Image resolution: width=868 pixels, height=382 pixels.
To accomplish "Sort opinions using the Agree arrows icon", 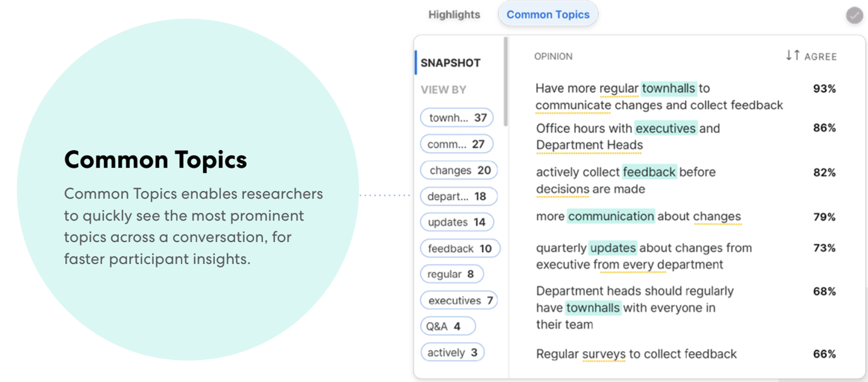I will (792, 55).
